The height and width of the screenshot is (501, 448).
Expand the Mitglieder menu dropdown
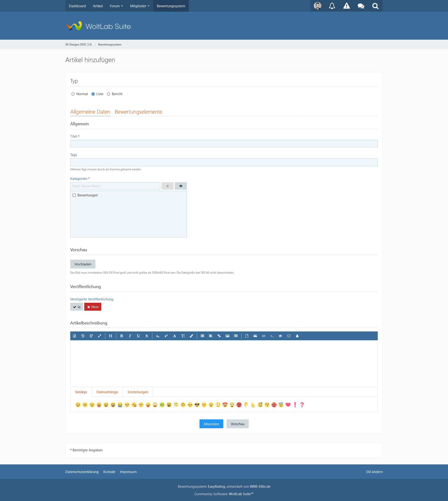140,6
